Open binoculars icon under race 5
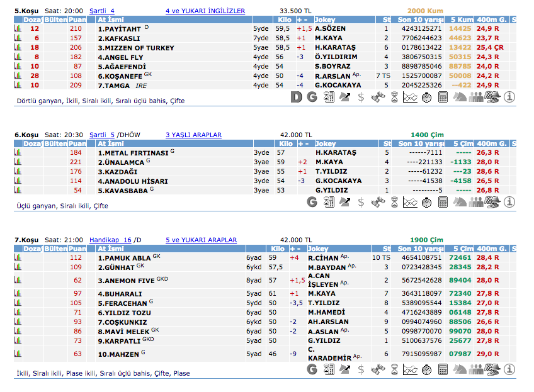 [377, 97]
